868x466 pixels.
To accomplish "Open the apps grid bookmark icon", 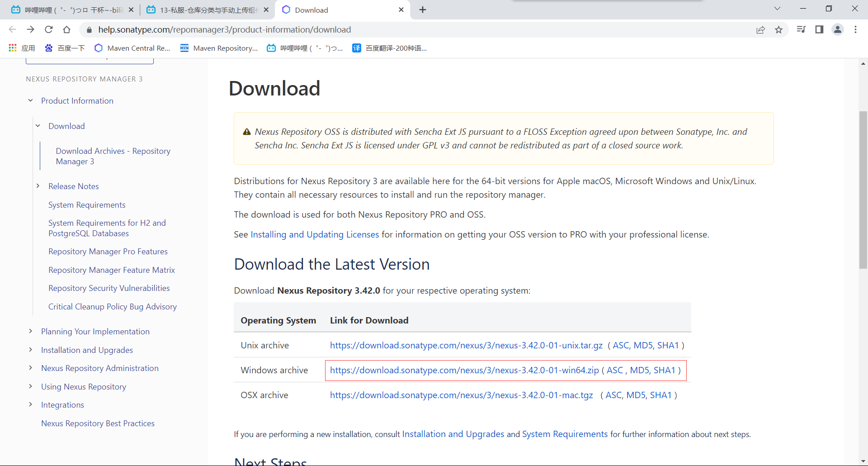I will pos(13,48).
